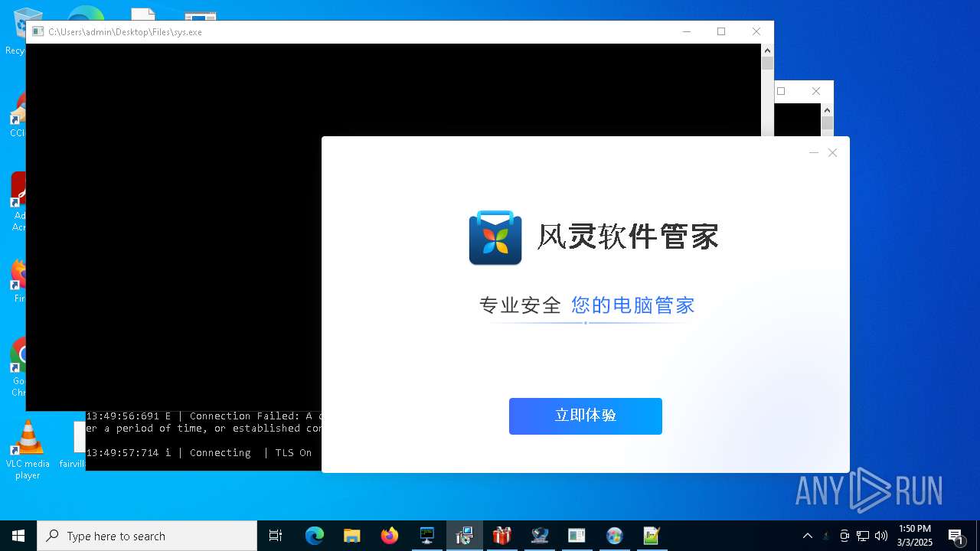Viewport: 980px width, 551px height.
Task: Select the computer setup taskbar app
Action: (x=540, y=536)
